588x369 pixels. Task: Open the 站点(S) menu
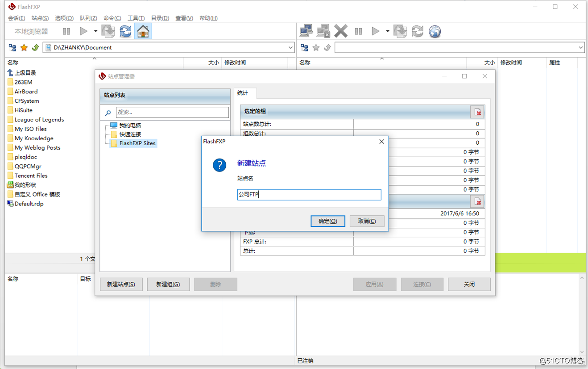pos(40,18)
